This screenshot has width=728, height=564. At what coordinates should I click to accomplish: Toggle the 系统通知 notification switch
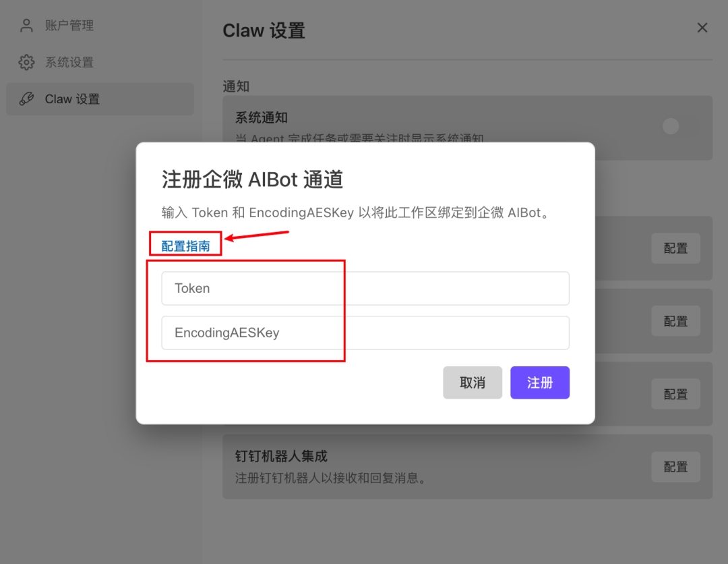pos(671,126)
